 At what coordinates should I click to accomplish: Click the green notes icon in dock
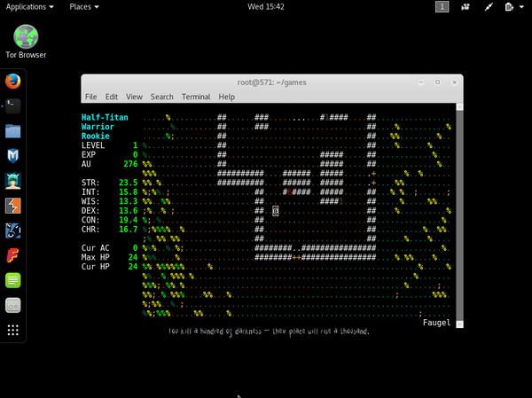tap(12, 281)
